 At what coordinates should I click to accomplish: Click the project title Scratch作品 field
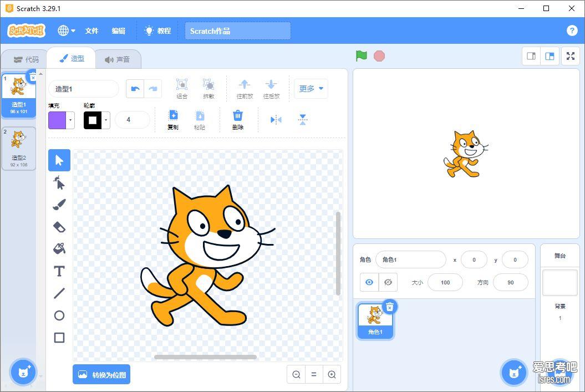click(x=238, y=30)
